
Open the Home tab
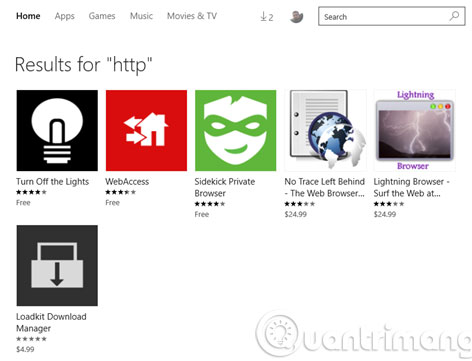point(28,16)
